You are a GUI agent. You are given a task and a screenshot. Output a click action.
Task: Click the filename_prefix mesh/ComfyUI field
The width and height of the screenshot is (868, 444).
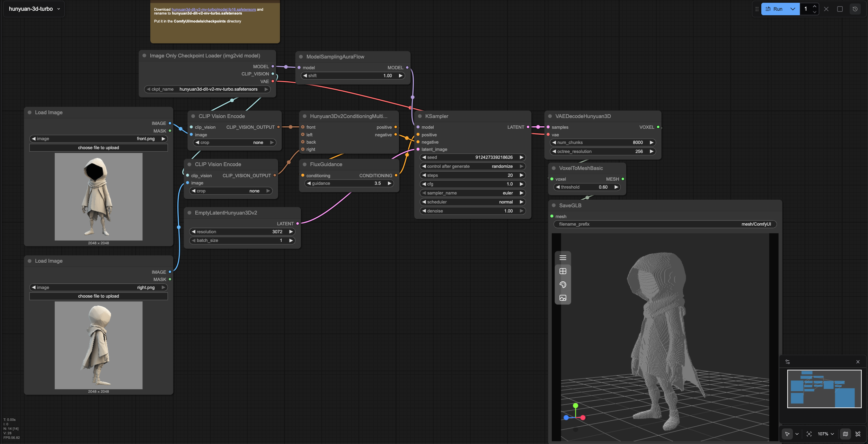tap(665, 224)
